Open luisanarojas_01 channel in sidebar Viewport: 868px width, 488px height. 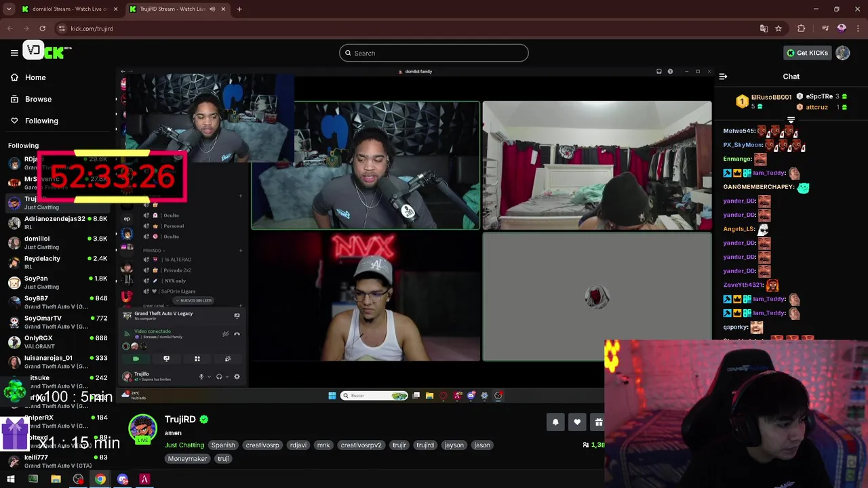pos(58,361)
